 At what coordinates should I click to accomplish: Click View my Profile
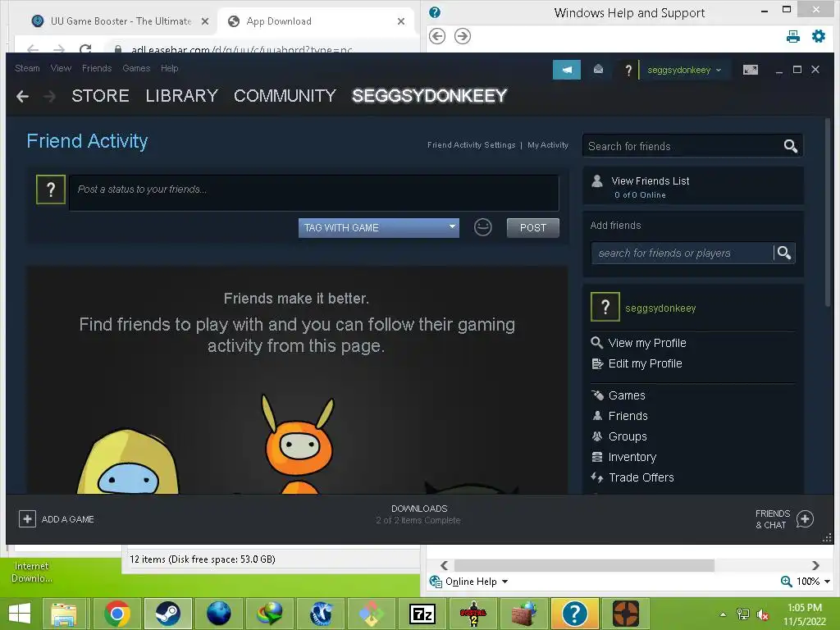[646, 343]
